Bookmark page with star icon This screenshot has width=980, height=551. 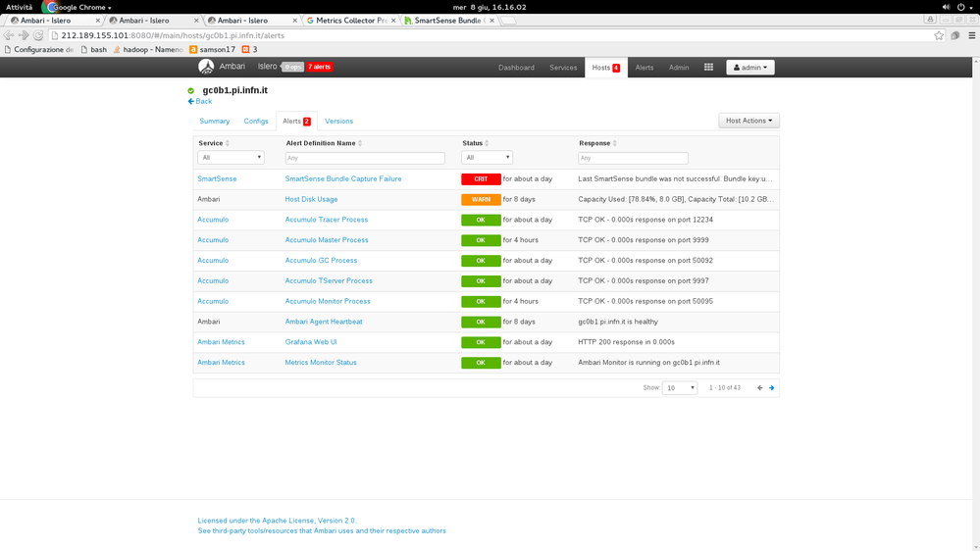939,35
